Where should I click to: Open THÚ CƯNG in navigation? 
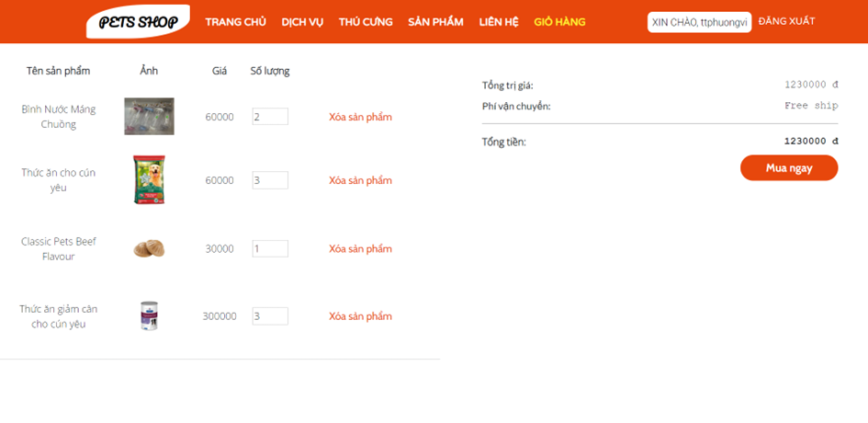(x=366, y=22)
